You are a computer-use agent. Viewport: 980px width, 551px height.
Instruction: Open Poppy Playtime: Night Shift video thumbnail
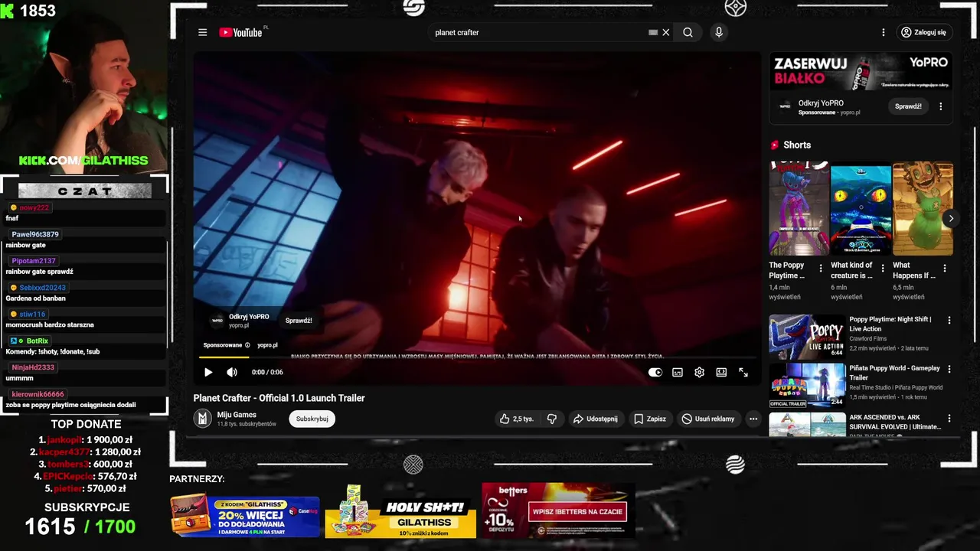pyautogui.click(x=807, y=336)
